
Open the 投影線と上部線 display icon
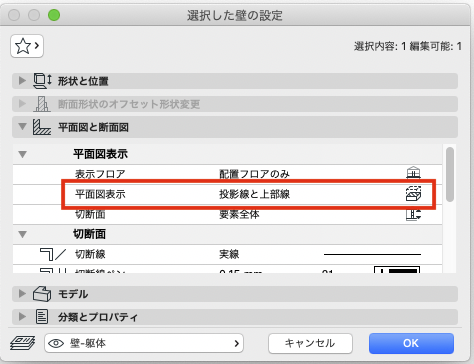click(x=413, y=194)
